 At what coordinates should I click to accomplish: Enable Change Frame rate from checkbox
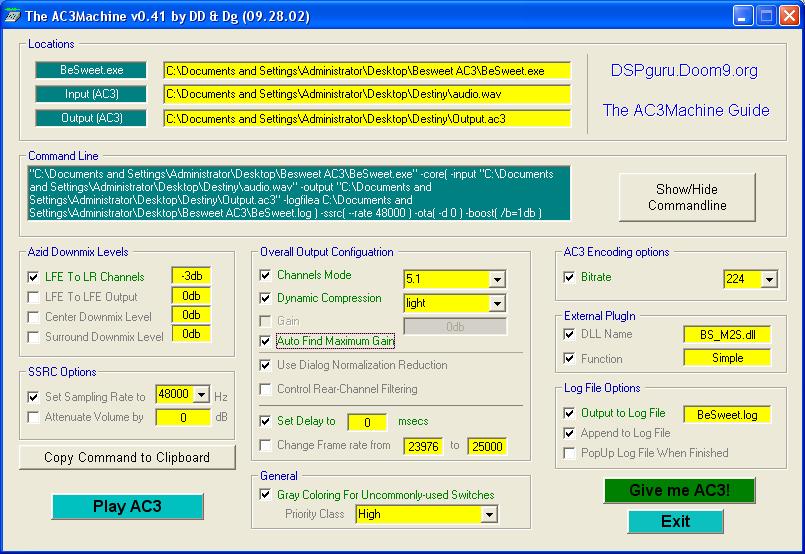pyautogui.click(x=265, y=445)
